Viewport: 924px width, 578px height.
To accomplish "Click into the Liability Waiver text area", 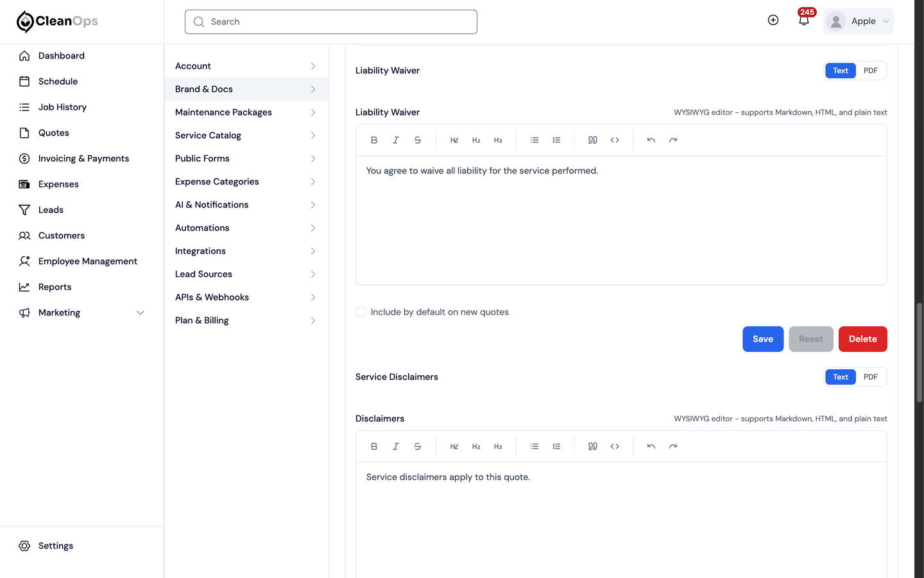I will [621, 220].
